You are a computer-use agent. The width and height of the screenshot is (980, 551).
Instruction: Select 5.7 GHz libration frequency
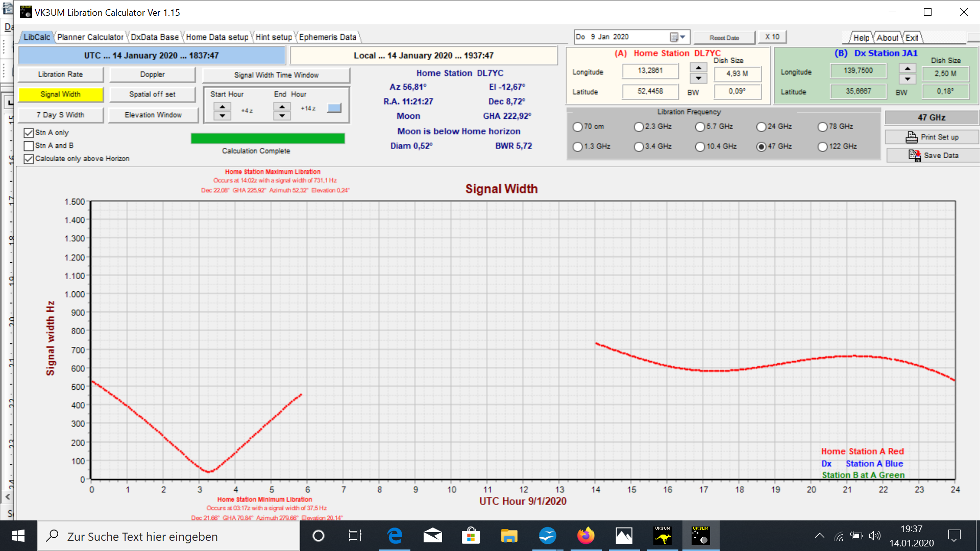coord(700,127)
